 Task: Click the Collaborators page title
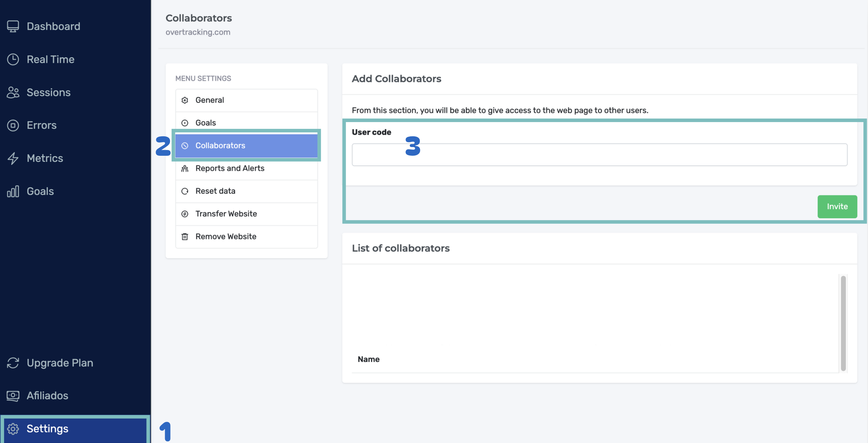[198, 18]
